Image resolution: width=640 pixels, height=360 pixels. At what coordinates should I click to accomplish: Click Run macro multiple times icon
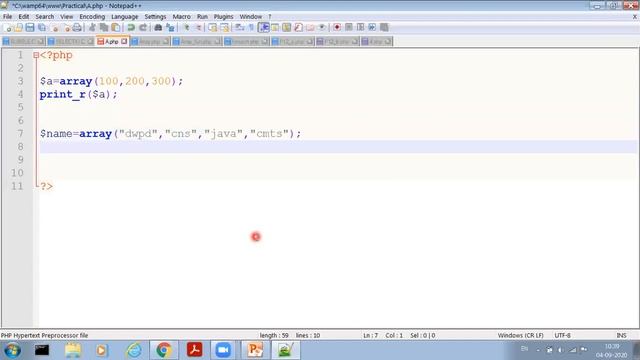pos(372,27)
